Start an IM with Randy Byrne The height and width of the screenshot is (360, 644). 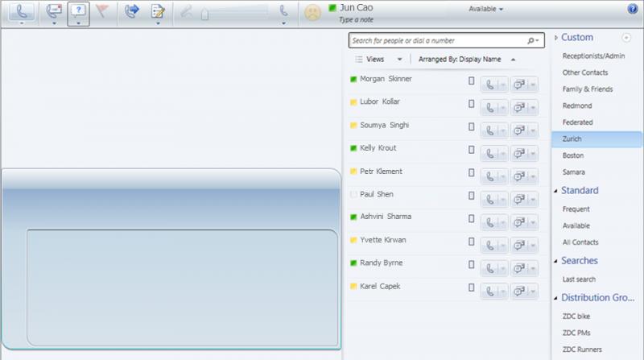click(519, 268)
